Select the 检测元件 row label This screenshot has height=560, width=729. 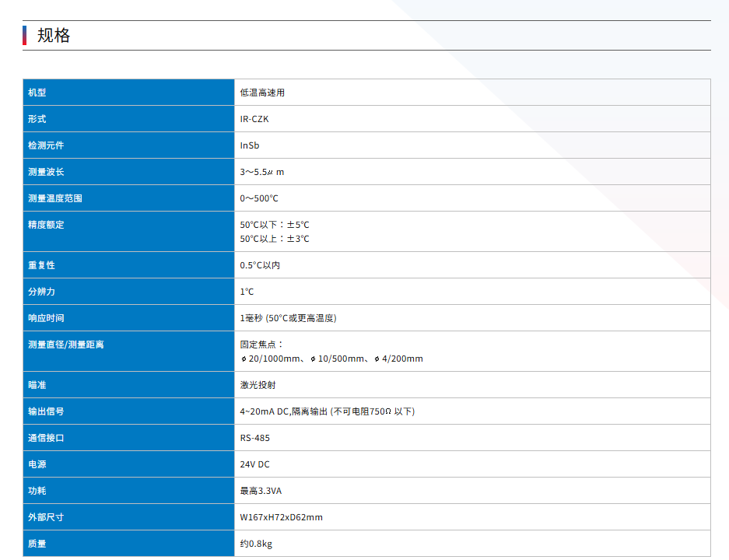click(x=46, y=145)
